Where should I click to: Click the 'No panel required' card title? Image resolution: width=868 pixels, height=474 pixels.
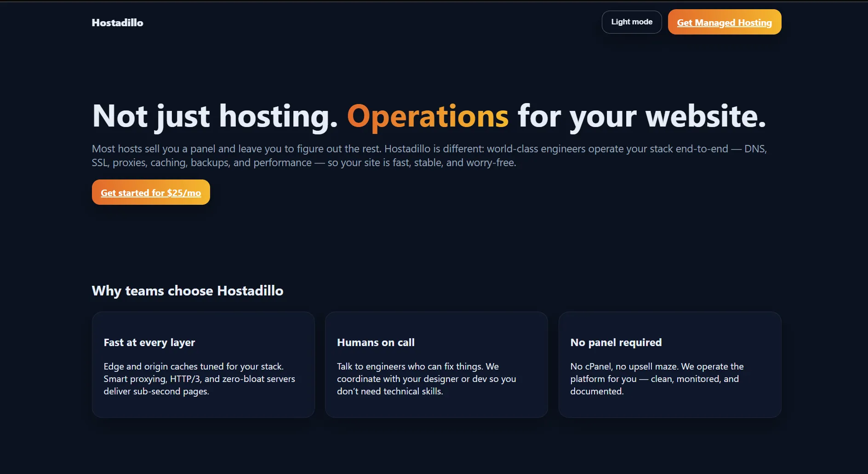pyautogui.click(x=616, y=342)
